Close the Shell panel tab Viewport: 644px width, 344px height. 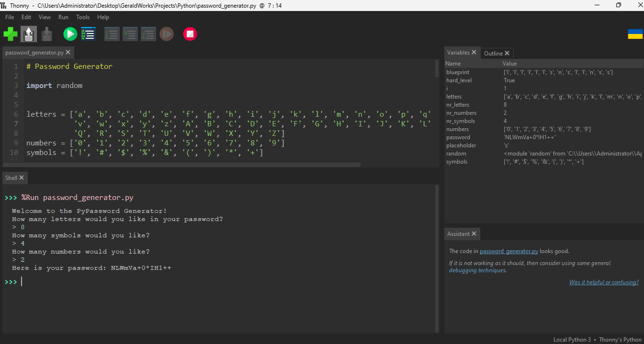pos(22,178)
